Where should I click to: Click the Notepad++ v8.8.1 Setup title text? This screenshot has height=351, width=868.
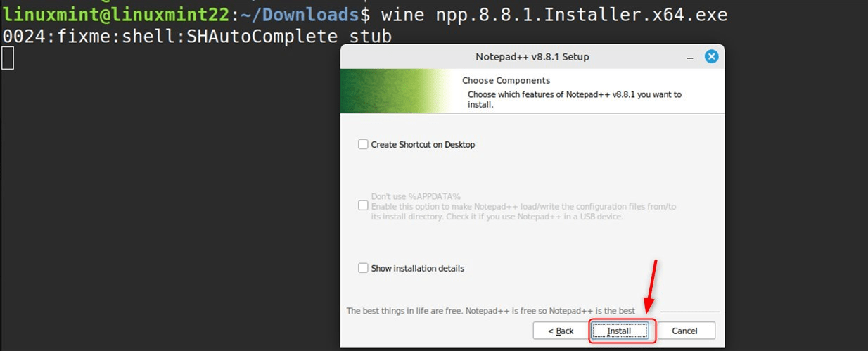click(x=532, y=57)
